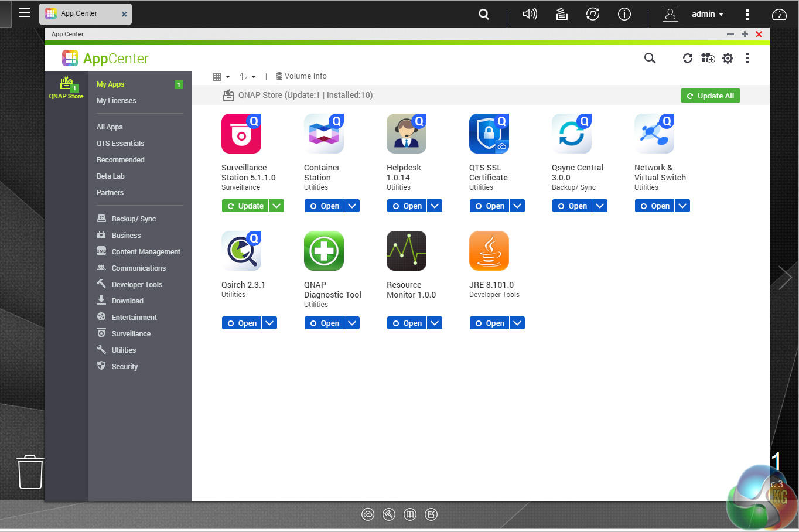Open QTS top bar more options dots
Image resolution: width=799 pixels, height=532 pixels.
pyautogui.click(x=747, y=14)
